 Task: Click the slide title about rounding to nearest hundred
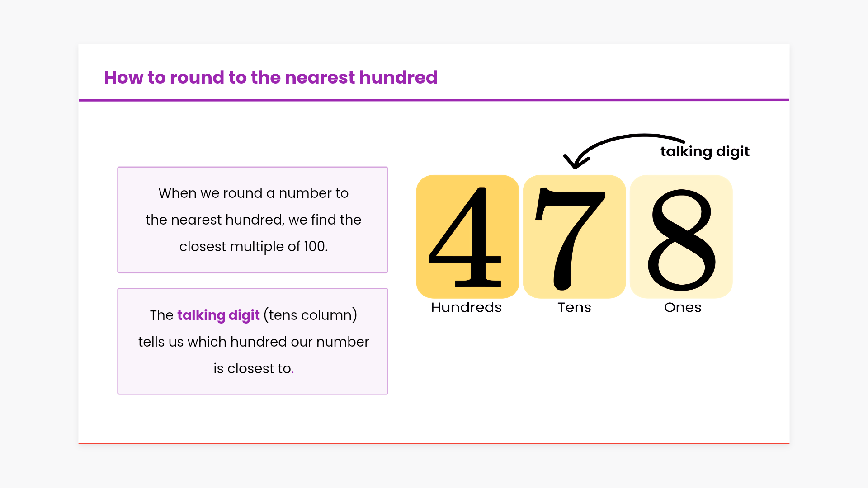[270, 78]
